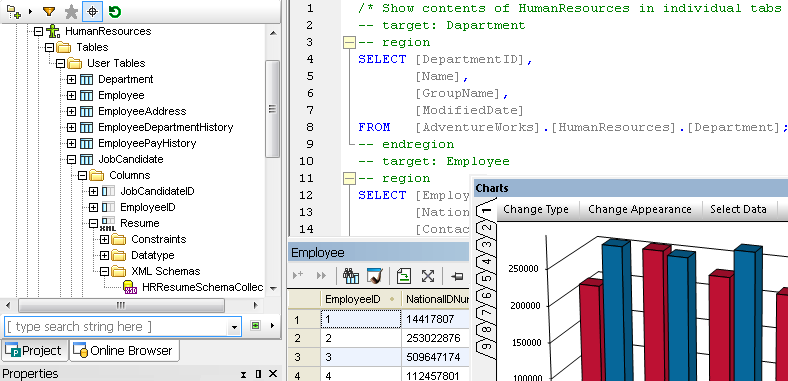The width and height of the screenshot is (788, 381).
Task: Select the JobCandidate table icon
Action: [86, 160]
